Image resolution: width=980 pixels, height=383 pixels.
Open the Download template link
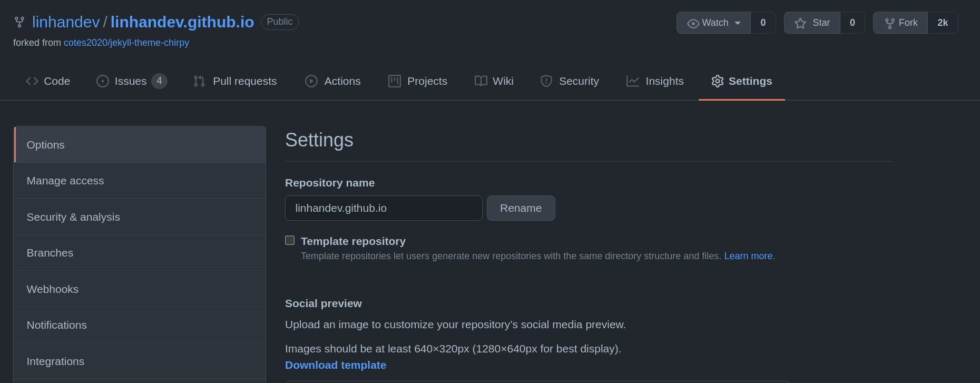coord(336,365)
